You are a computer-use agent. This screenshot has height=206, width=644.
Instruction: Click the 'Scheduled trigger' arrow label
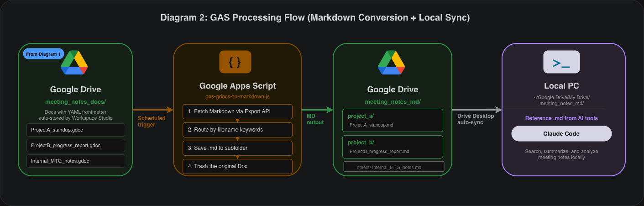[152, 121]
